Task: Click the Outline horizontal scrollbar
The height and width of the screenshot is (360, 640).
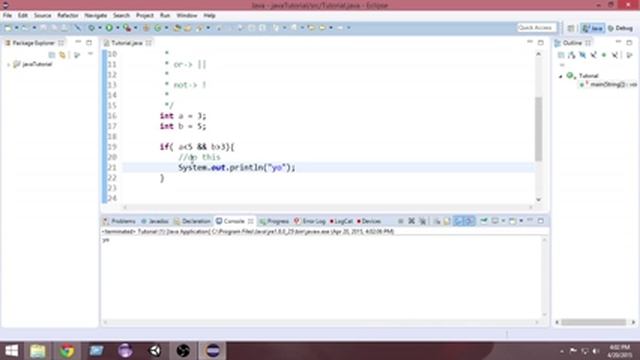Action: click(593, 322)
